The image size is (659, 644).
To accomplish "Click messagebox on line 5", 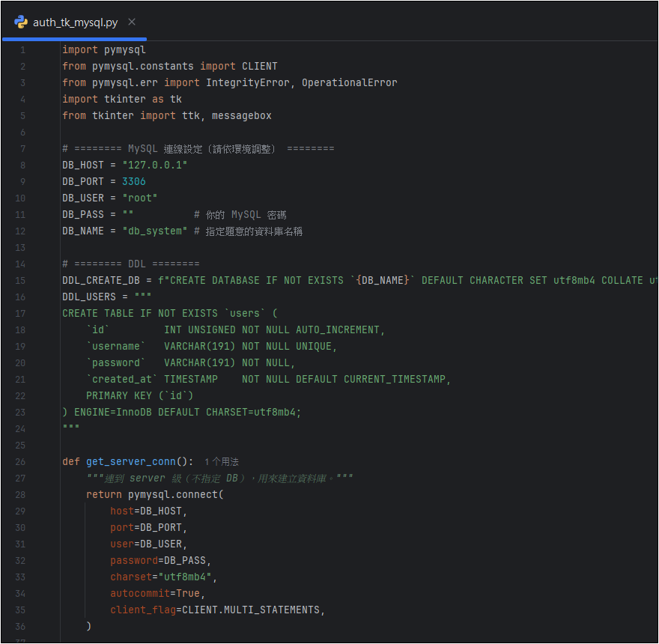I will coord(242,116).
